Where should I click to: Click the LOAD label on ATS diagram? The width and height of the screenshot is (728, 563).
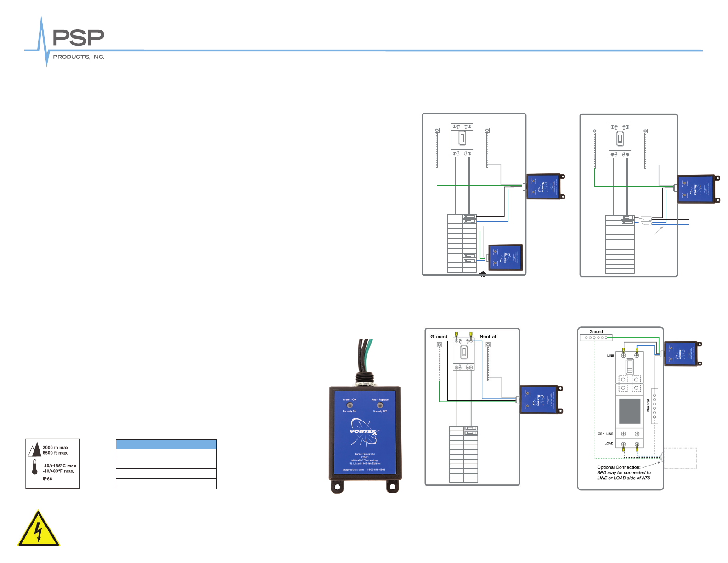click(609, 444)
